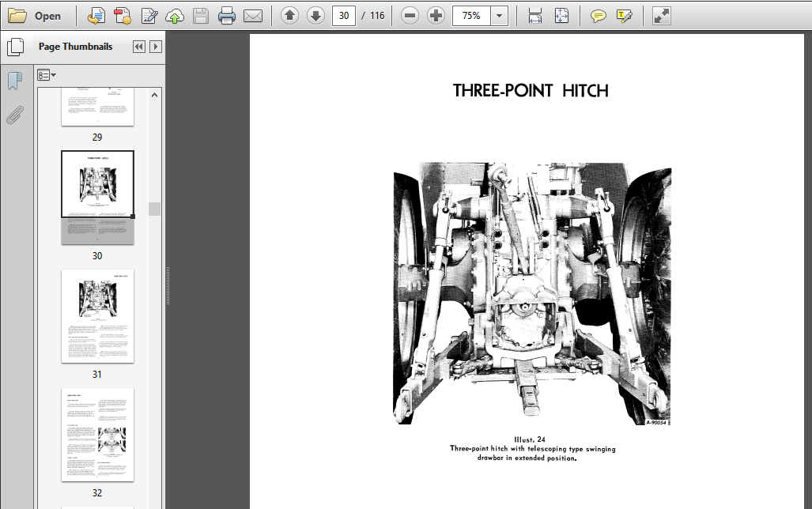Open the zoom level dropdown arrow
Screen dimensions: 812x509
(x=499, y=16)
